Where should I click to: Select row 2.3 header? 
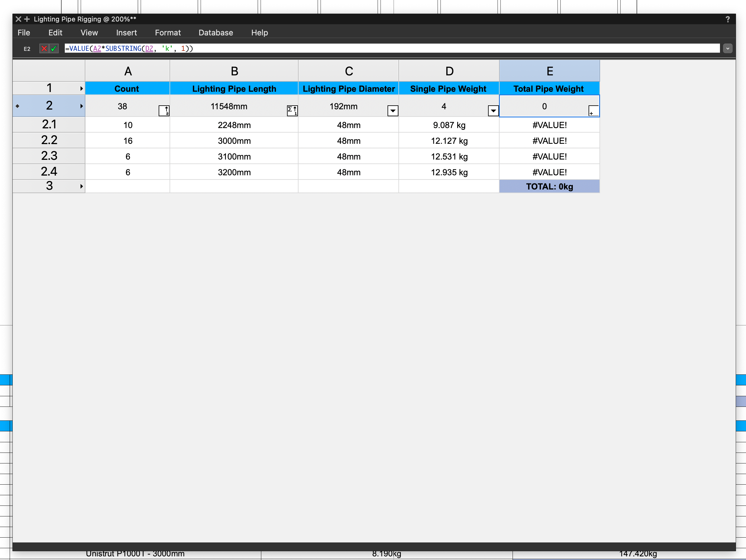pos(49,156)
